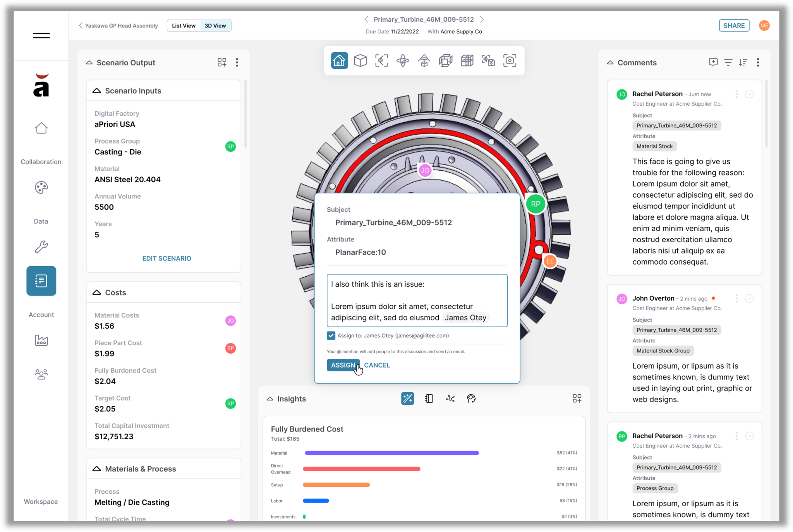Click the EDIT SCENARIO button

tap(166, 258)
